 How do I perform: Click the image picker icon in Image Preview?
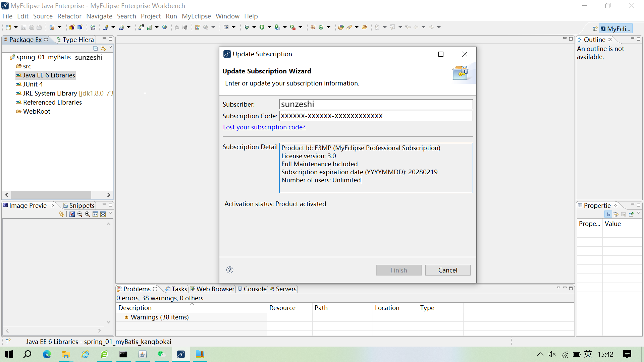(72, 214)
